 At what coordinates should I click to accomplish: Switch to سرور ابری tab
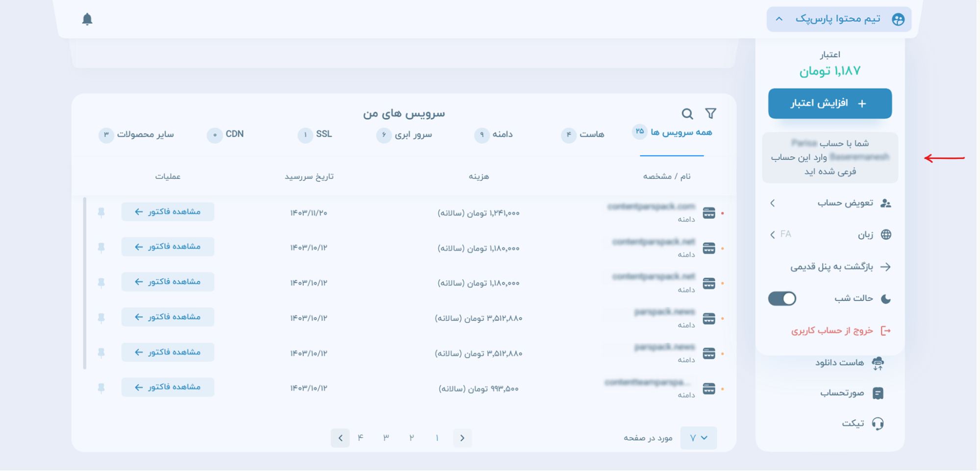click(404, 134)
